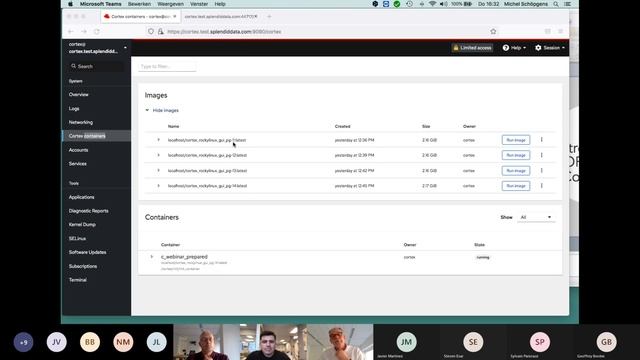This screenshot has height=360, width=640.
Task: Open the Microsoft Teams app menu
Action: point(100,4)
